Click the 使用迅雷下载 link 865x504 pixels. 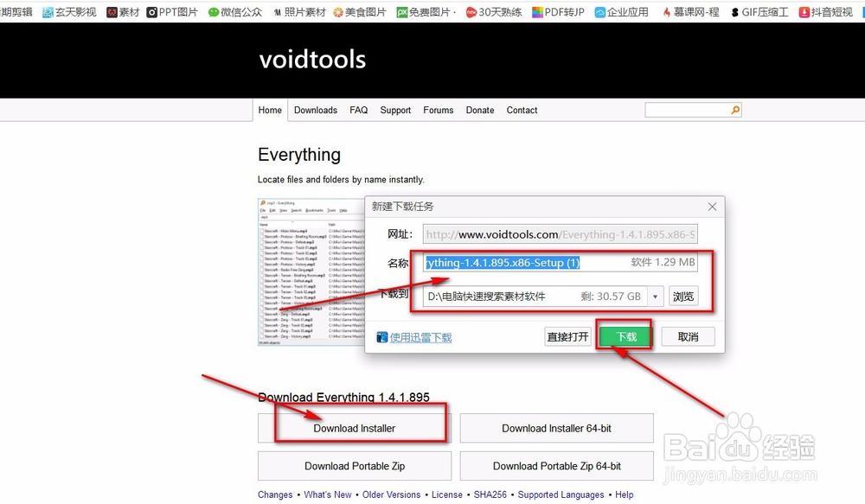pos(421,337)
